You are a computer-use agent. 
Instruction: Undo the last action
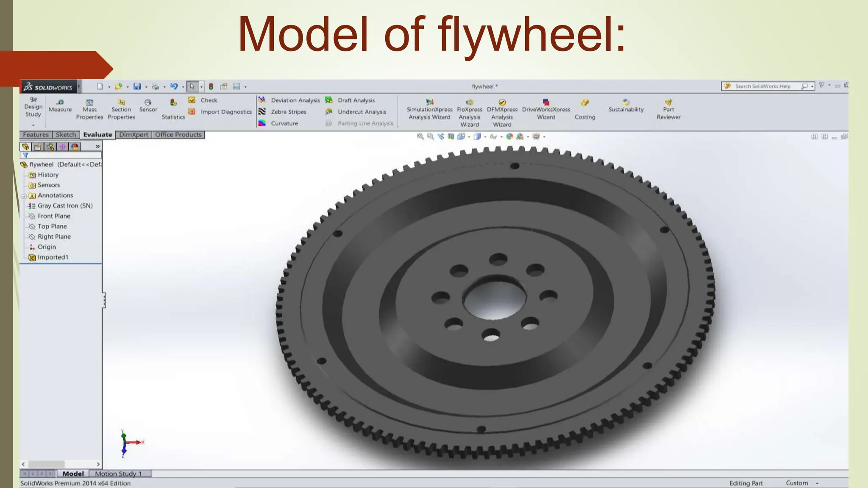click(x=174, y=86)
